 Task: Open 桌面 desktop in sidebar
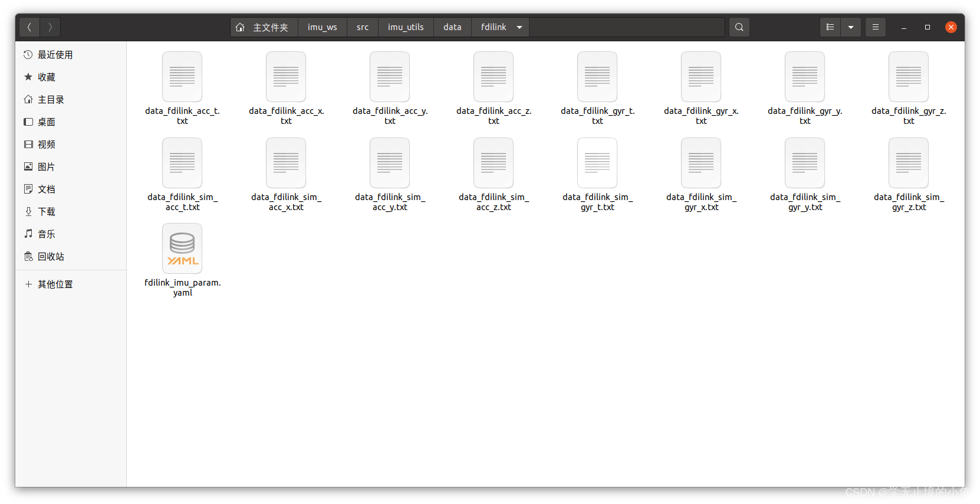pos(71,122)
